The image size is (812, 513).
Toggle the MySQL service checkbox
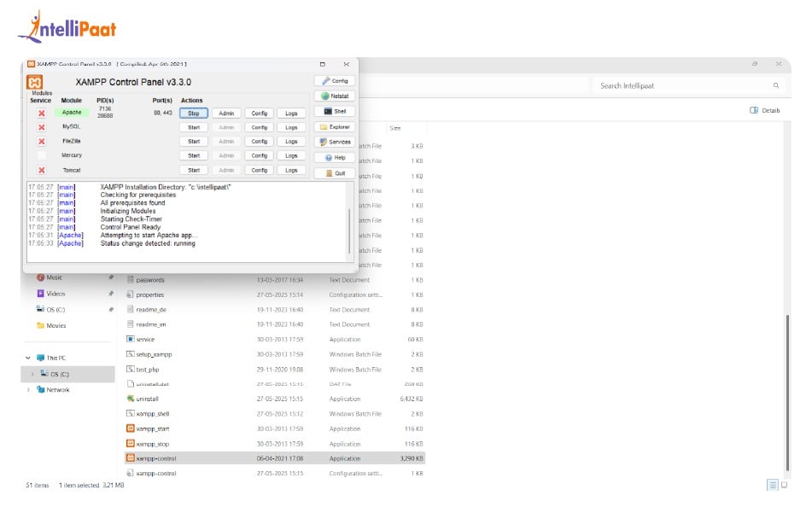[x=42, y=127]
